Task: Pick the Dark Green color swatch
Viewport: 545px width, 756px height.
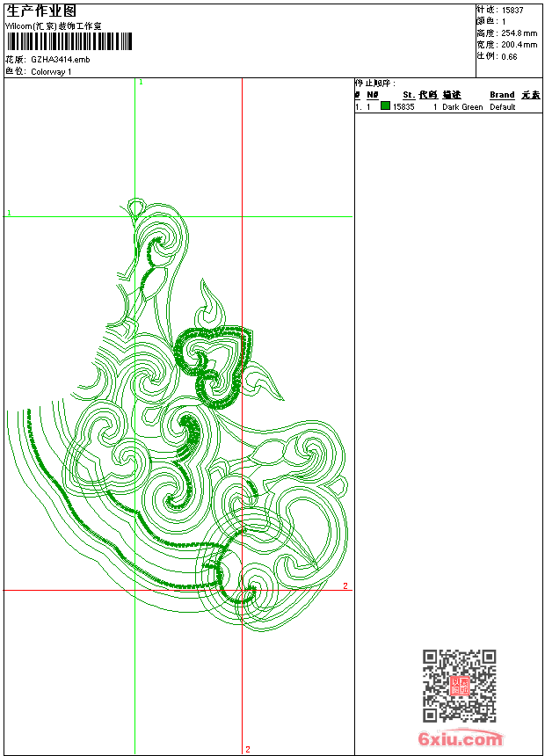Action: pyautogui.click(x=385, y=105)
